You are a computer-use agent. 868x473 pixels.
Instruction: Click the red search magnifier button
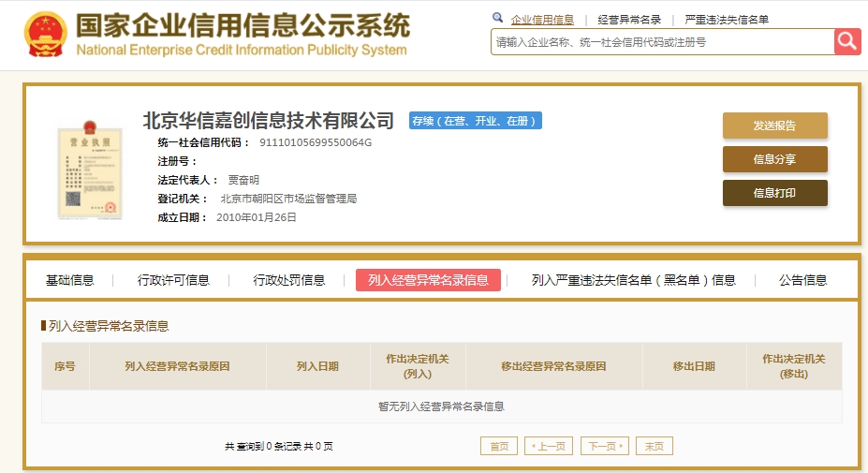pyautogui.click(x=847, y=41)
